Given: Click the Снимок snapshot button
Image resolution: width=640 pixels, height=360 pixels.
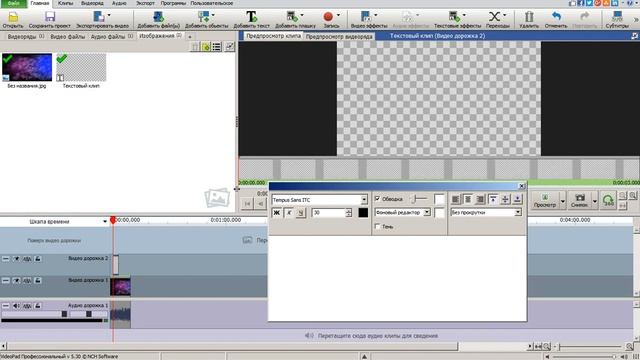Looking at the screenshot, I should click(579, 201).
